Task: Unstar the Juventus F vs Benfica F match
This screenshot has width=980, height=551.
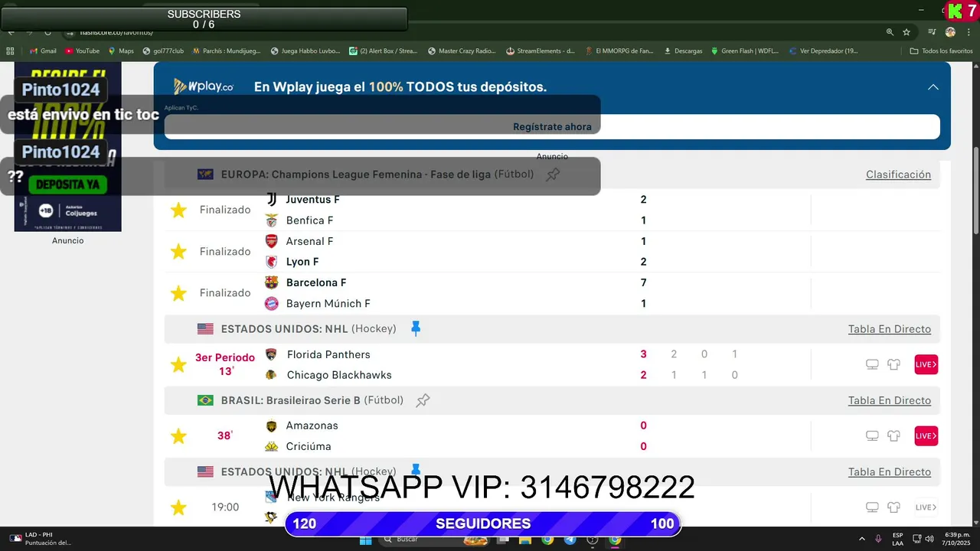Action: click(178, 210)
